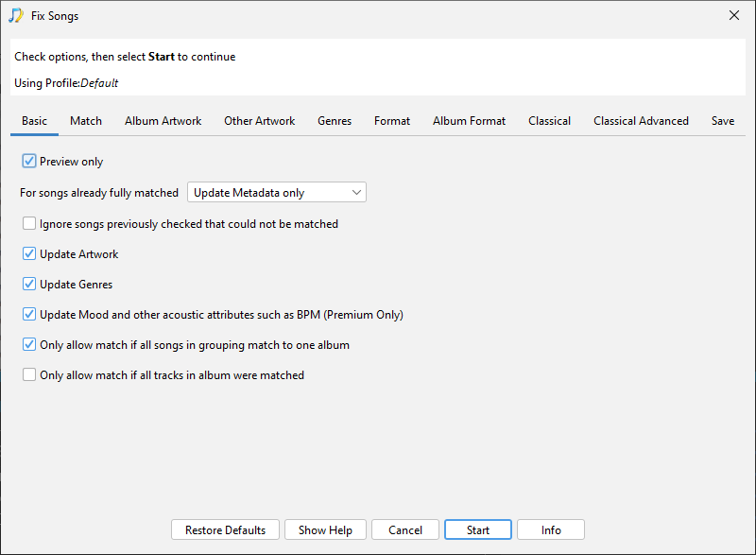Image resolution: width=756 pixels, height=555 pixels.
Task: Go to the Genres tab
Action: pyautogui.click(x=335, y=121)
